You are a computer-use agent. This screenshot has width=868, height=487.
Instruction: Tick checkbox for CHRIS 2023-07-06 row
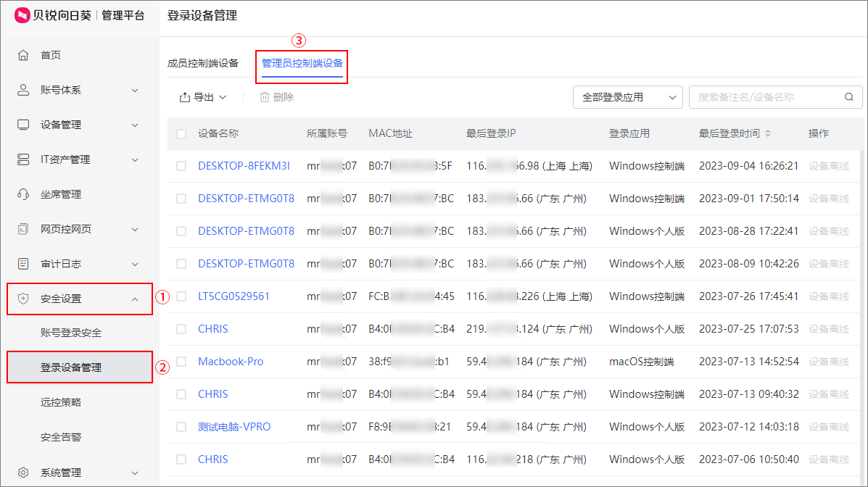coord(181,460)
